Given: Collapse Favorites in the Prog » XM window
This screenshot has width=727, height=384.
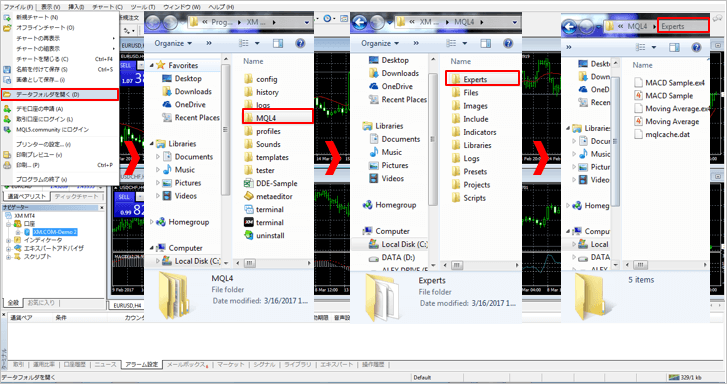Looking at the screenshot, I should pyautogui.click(x=152, y=66).
